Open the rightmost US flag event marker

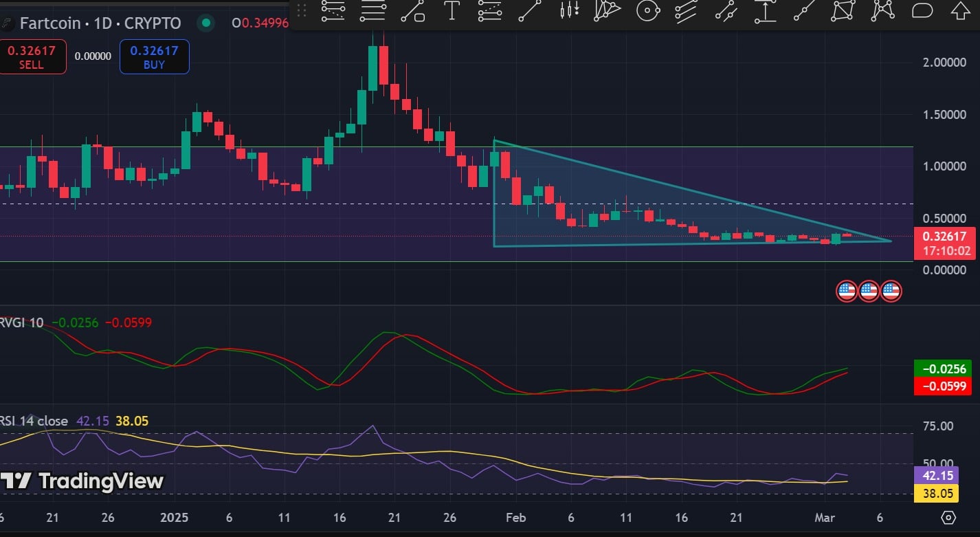coord(891,291)
